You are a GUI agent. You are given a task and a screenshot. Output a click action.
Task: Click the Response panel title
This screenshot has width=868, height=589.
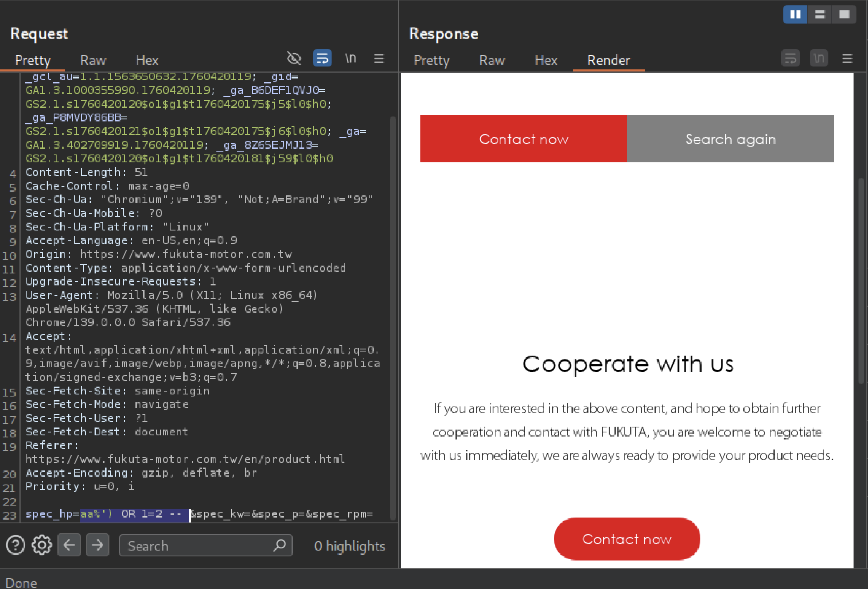[444, 34]
